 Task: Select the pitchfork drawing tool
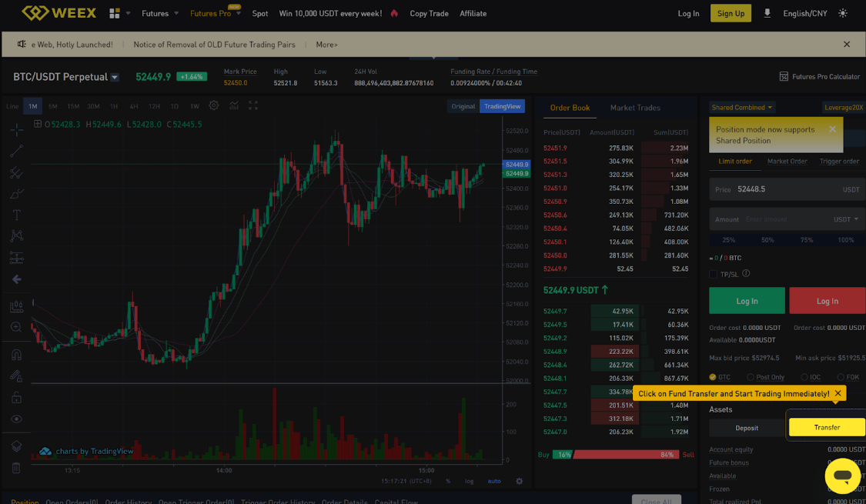tap(17, 172)
